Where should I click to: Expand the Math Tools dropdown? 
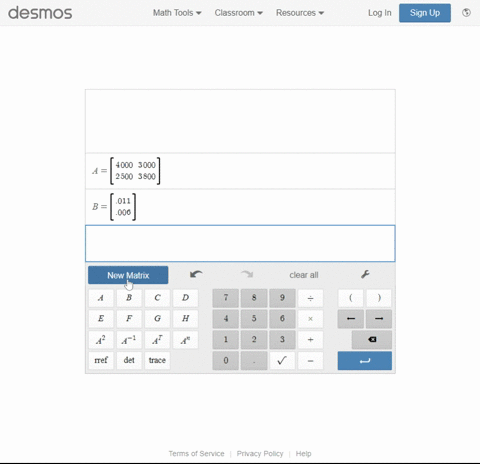tap(177, 13)
